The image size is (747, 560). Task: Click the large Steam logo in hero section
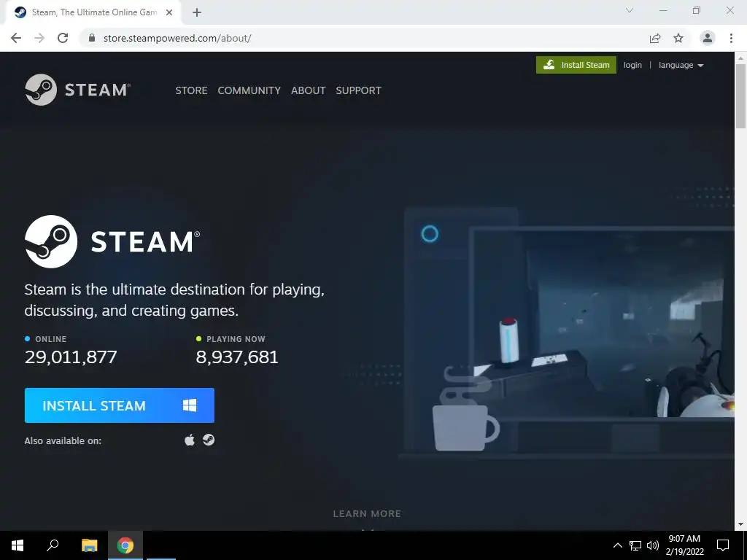(112, 241)
